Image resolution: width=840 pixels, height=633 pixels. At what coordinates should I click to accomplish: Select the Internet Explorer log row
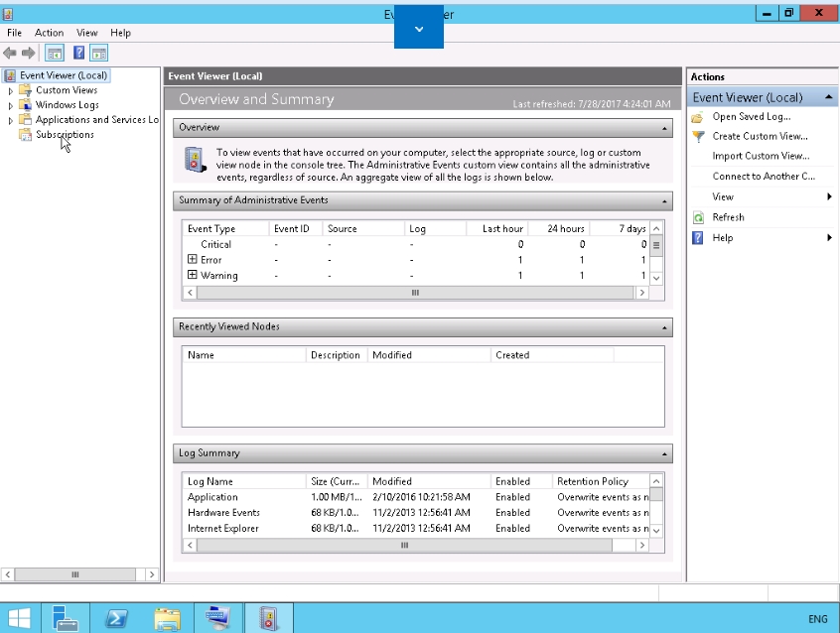pyautogui.click(x=416, y=528)
